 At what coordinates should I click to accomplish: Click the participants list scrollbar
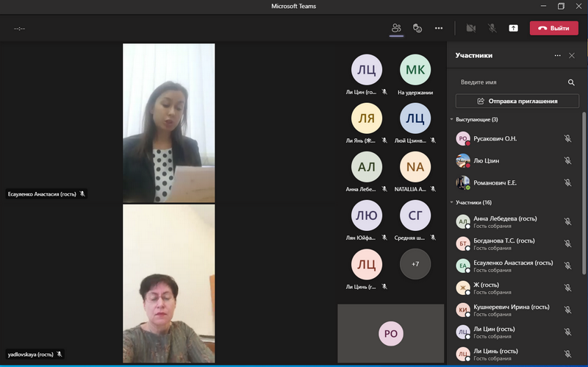point(584,193)
